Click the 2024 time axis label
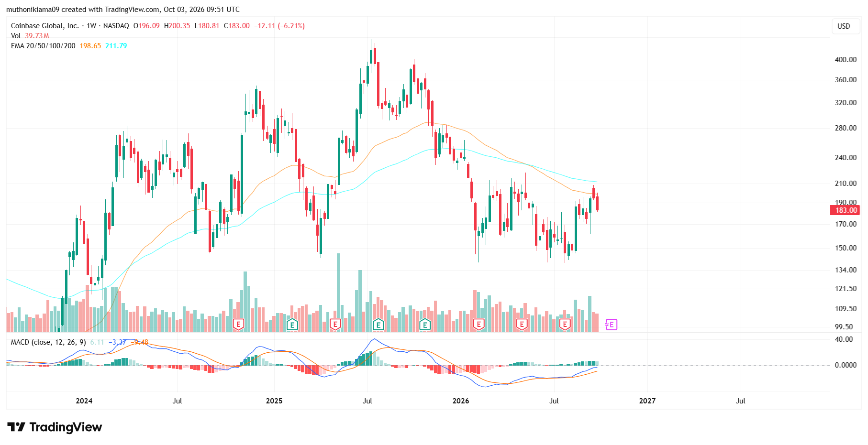The height and width of the screenshot is (445, 868). click(x=84, y=401)
